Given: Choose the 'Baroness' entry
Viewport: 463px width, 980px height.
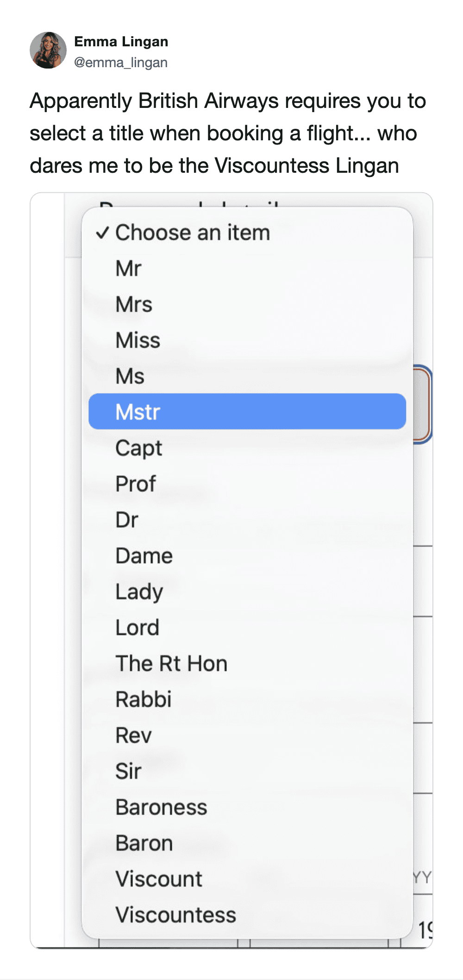Looking at the screenshot, I should [x=161, y=807].
